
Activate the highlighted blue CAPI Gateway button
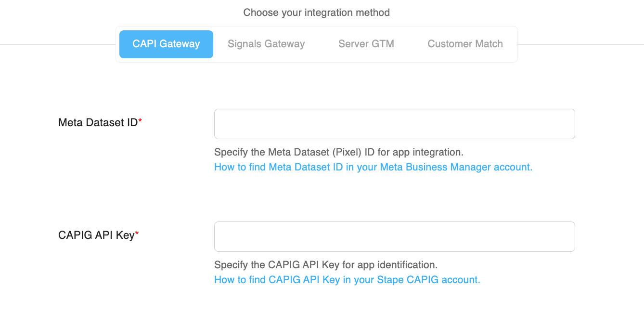point(166,44)
